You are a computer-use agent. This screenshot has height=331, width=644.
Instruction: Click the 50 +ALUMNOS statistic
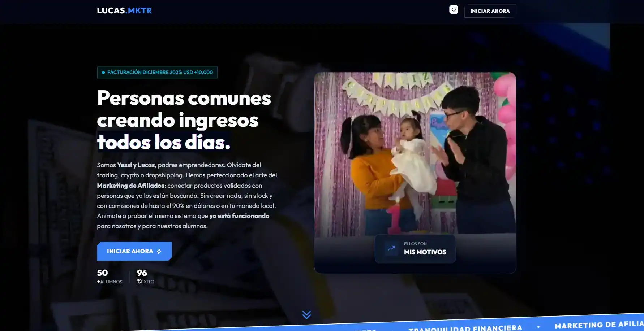tap(110, 276)
